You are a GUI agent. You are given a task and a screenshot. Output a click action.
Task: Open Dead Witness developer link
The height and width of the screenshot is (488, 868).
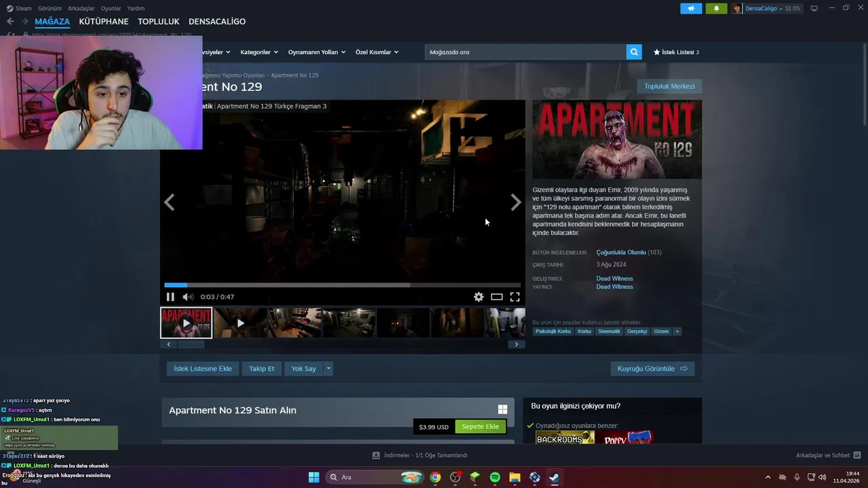(614, 279)
